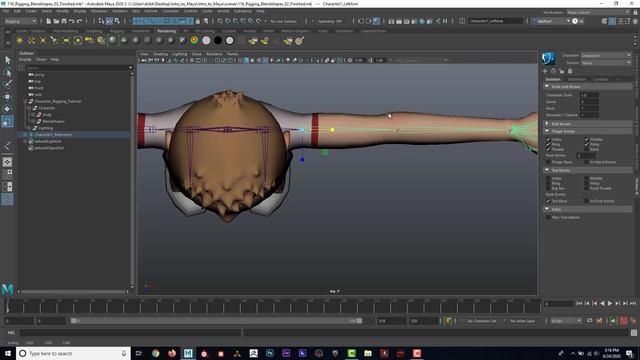This screenshot has height=360, width=640.
Task: Select the single-pane layout icon
Action: [7, 162]
